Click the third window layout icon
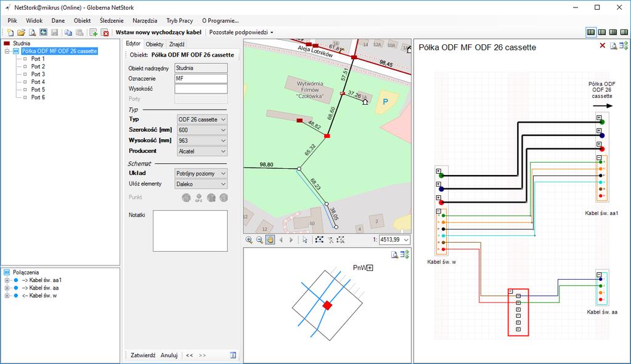The height and width of the screenshot is (364, 631). point(613,32)
